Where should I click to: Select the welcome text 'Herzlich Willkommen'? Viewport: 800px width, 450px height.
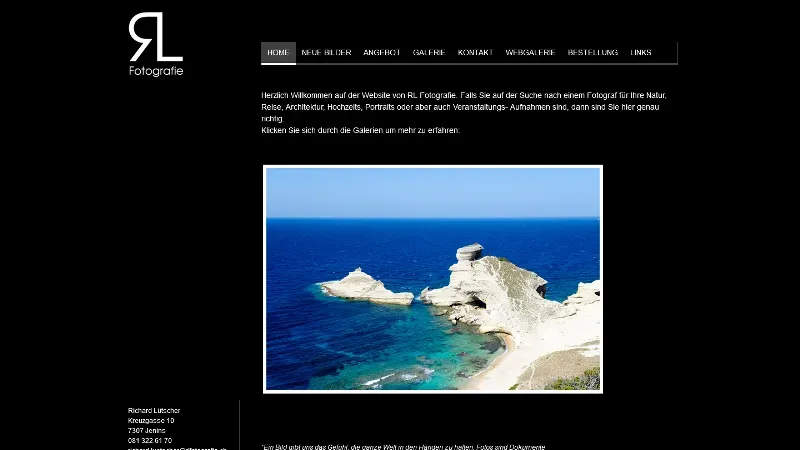tap(296, 95)
